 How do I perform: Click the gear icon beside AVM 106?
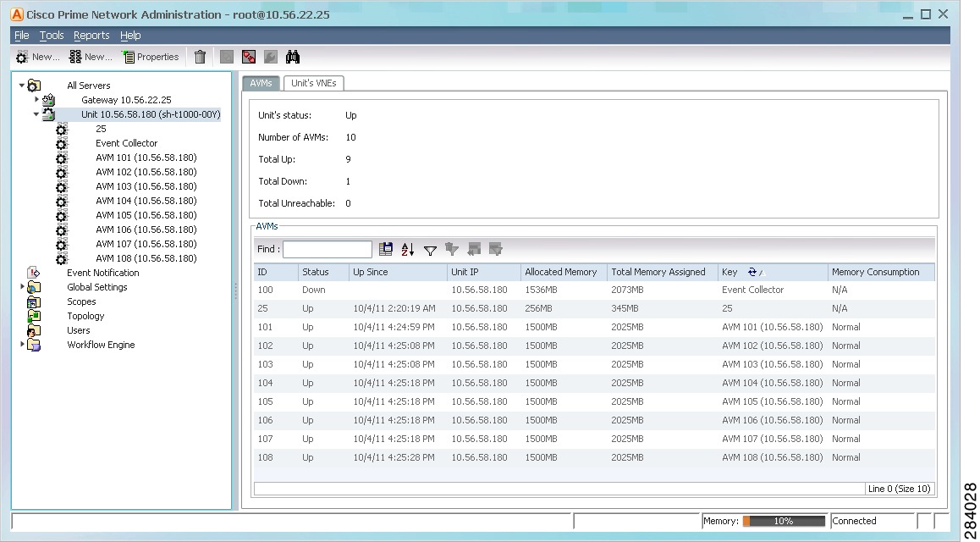pyautogui.click(x=61, y=230)
